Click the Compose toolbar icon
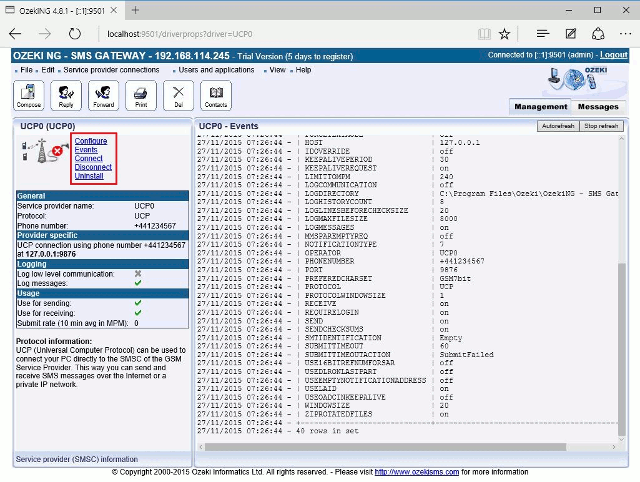Image resolution: width=640 pixels, height=482 pixels. [29, 96]
